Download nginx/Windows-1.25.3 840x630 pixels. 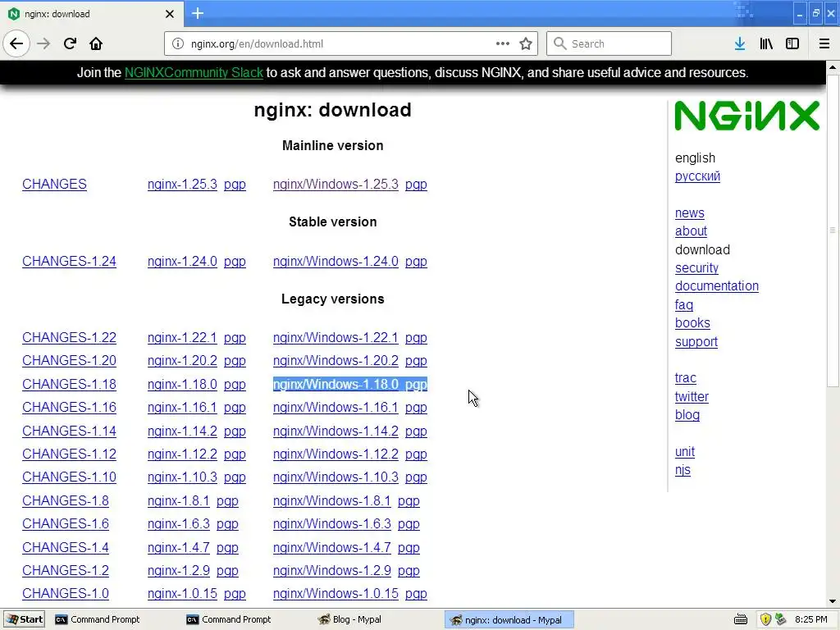pos(336,185)
